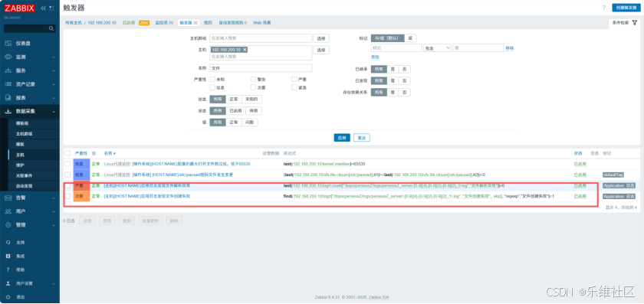
Task: Click the 支持 headset icon
Action: tap(8, 242)
